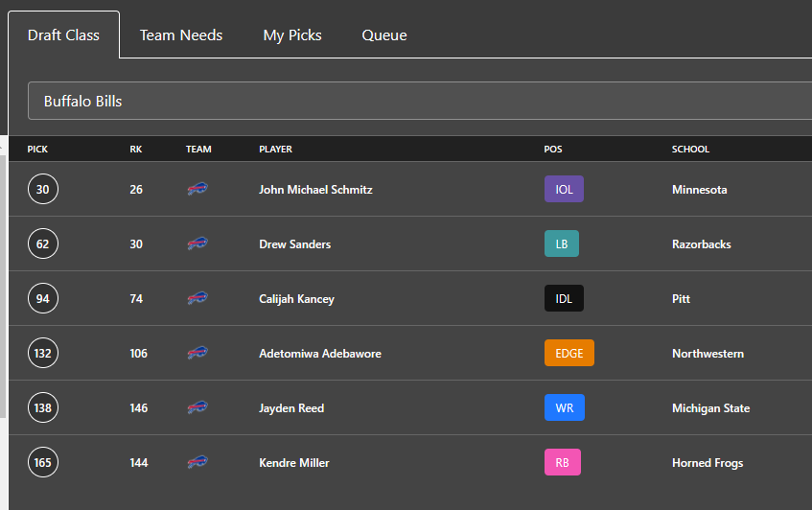Click Bills logo in Calijah Kancey row
The image size is (812, 510).
197,298
